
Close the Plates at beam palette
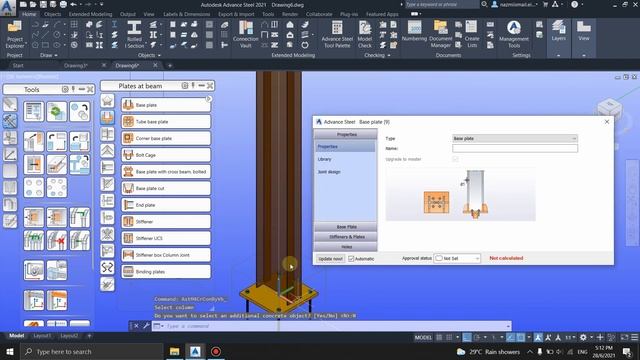[x=210, y=86]
